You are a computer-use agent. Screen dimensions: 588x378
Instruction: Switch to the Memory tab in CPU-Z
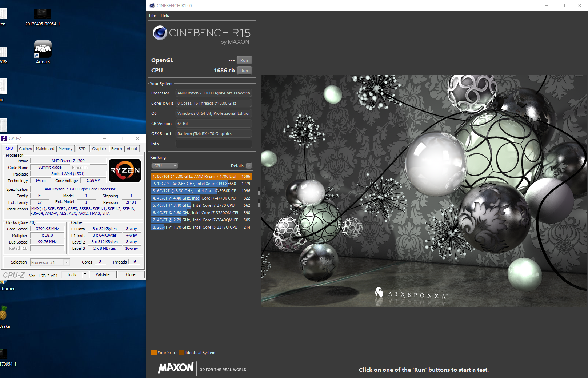pyautogui.click(x=65, y=149)
